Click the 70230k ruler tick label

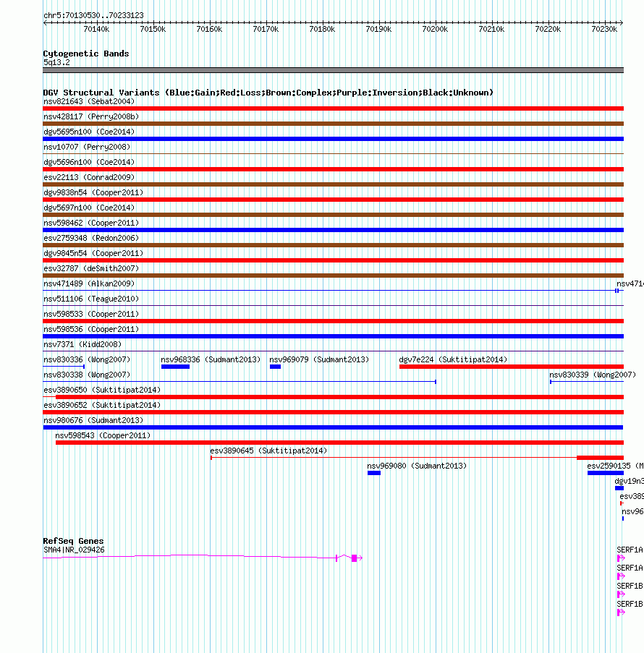point(604,29)
